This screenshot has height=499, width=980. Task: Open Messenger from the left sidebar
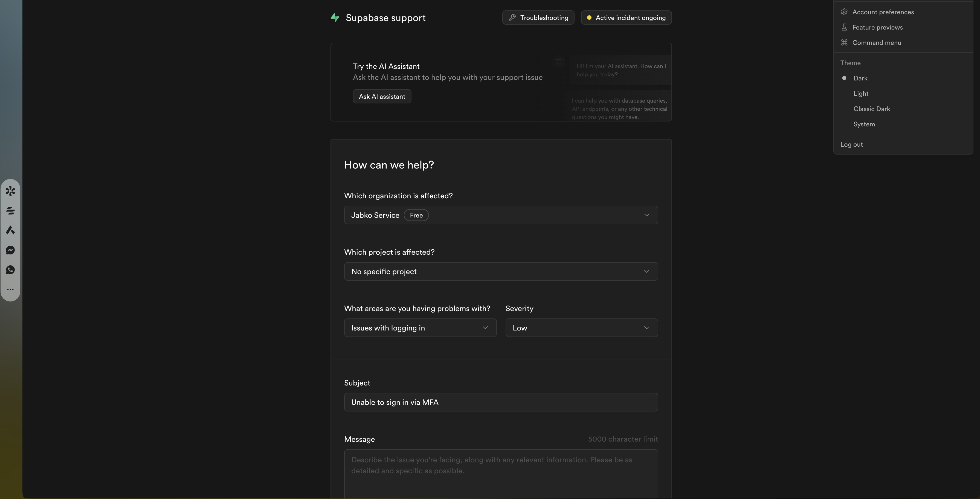tap(10, 250)
